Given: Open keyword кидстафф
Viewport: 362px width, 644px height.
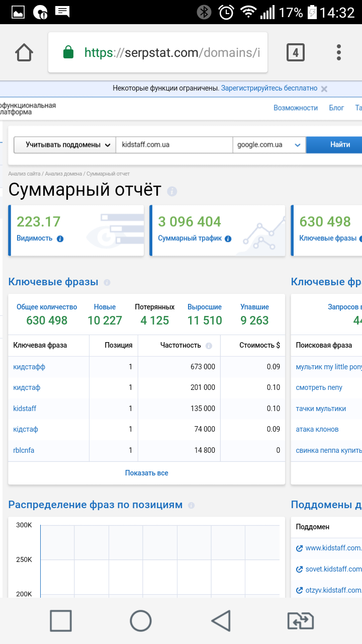Looking at the screenshot, I should coord(29,367).
